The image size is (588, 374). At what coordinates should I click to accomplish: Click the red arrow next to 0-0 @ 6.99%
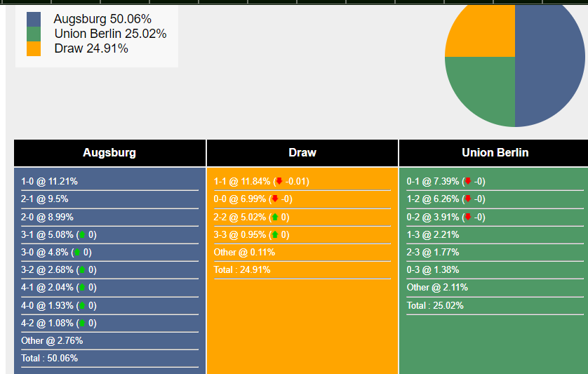click(274, 199)
